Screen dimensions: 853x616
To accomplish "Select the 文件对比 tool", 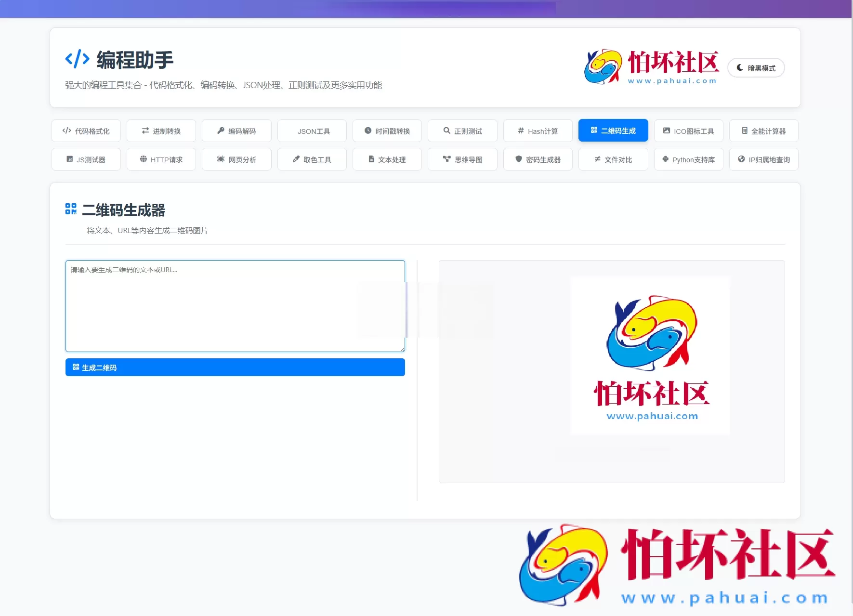I will [x=613, y=159].
